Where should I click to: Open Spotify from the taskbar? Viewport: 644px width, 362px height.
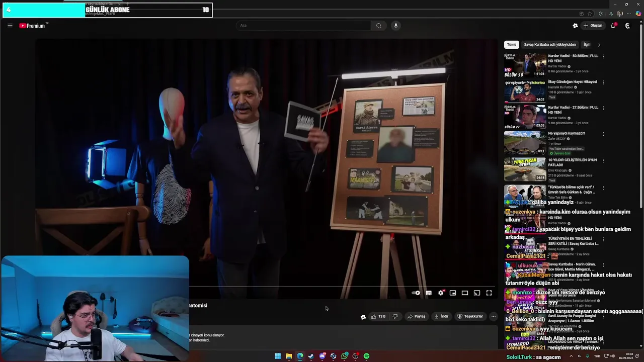click(x=366, y=356)
